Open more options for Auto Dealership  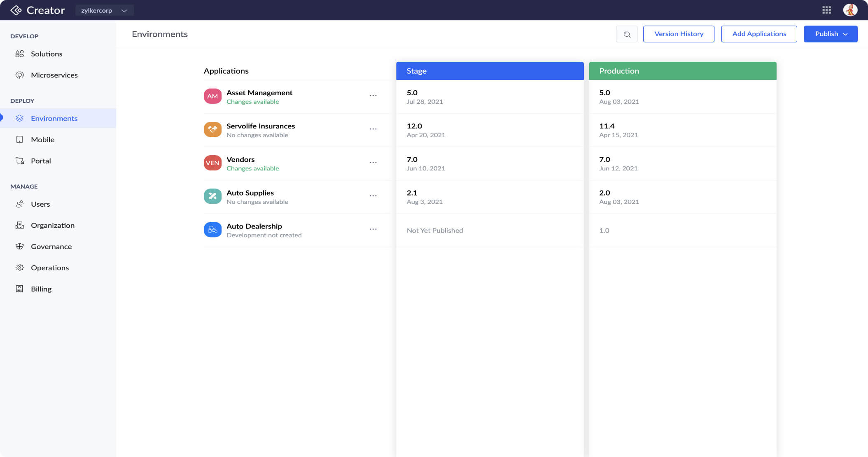373,229
